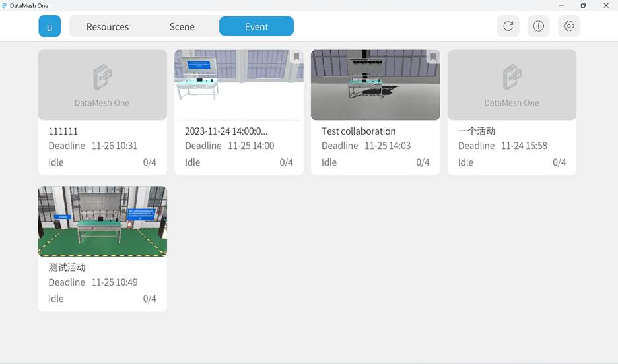Click DataMesh One placeholder icon on 一个活动 card
The width and height of the screenshot is (618, 364).
pyautogui.click(x=512, y=78)
